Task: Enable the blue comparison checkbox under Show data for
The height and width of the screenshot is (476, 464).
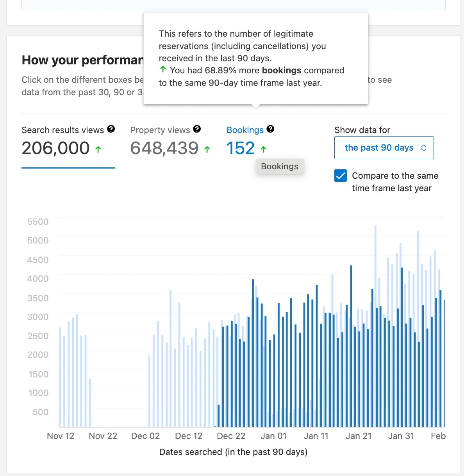Action: click(x=341, y=176)
